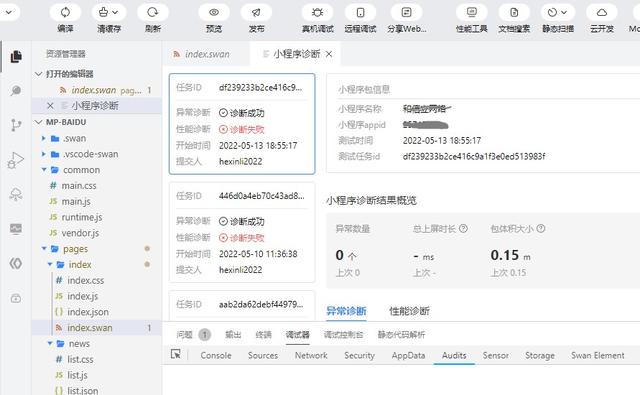This screenshot has height=395, width=640.
Task: Open 文档搜索 document search
Action: [x=514, y=12]
